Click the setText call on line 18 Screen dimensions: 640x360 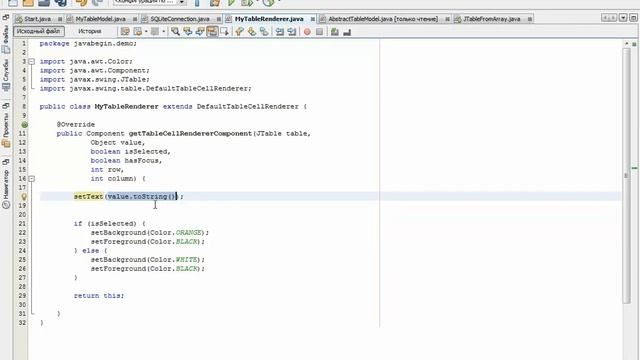[x=89, y=197]
